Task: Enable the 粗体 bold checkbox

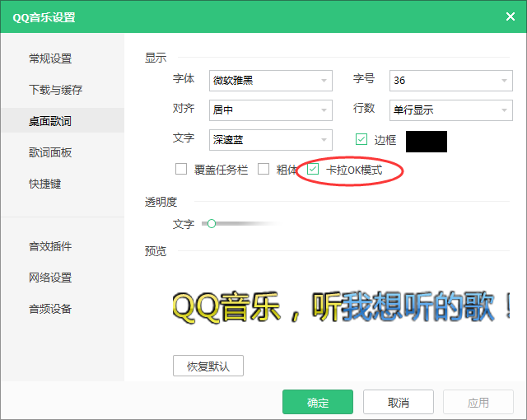Action: [x=263, y=170]
